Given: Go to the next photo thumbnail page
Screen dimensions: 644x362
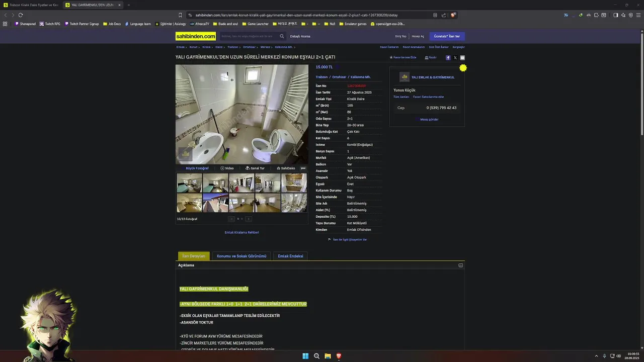Looking at the screenshot, I should (x=248, y=219).
